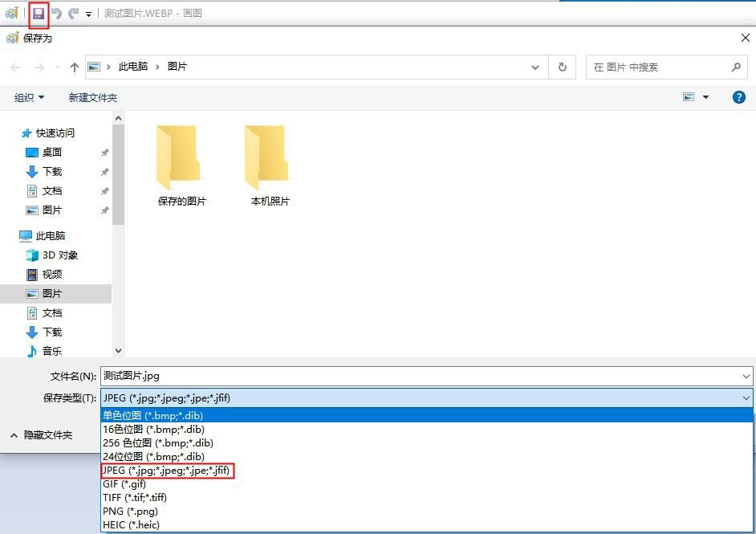The width and height of the screenshot is (756, 534).
Task: Click the 文件名 input field
Action: click(321, 375)
